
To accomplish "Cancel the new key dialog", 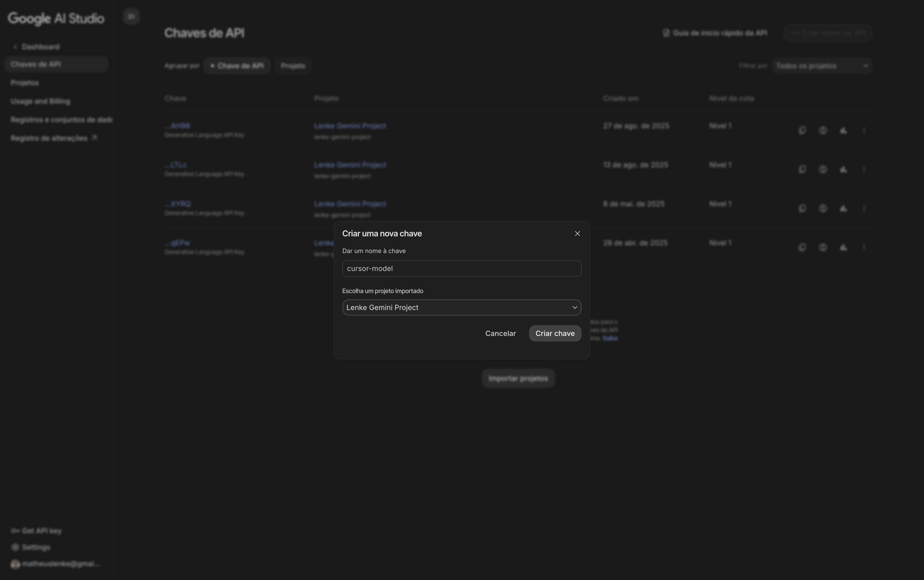I will pyautogui.click(x=500, y=333).
